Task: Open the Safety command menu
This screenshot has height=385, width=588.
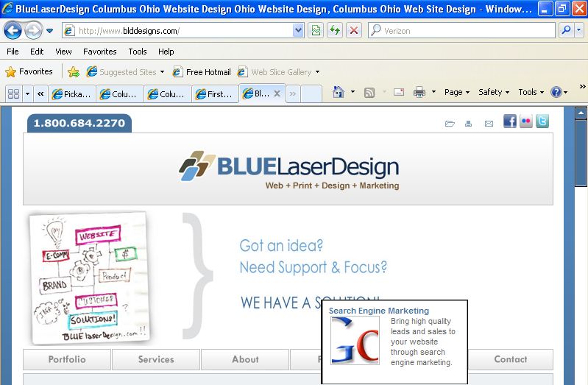Action: 494,92
